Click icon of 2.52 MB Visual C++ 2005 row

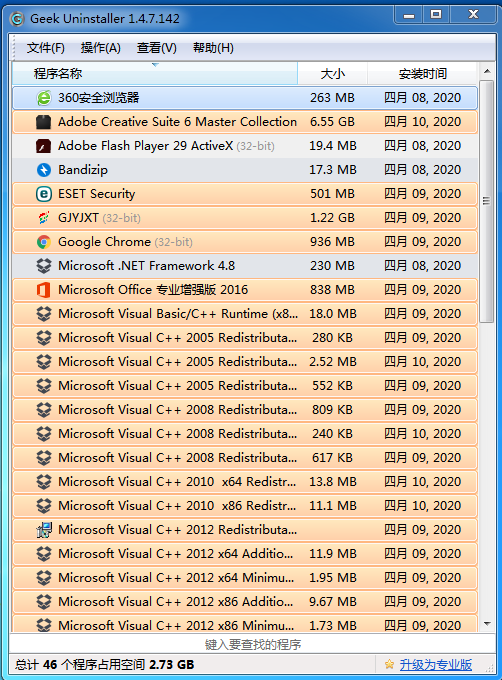point(44,362)
